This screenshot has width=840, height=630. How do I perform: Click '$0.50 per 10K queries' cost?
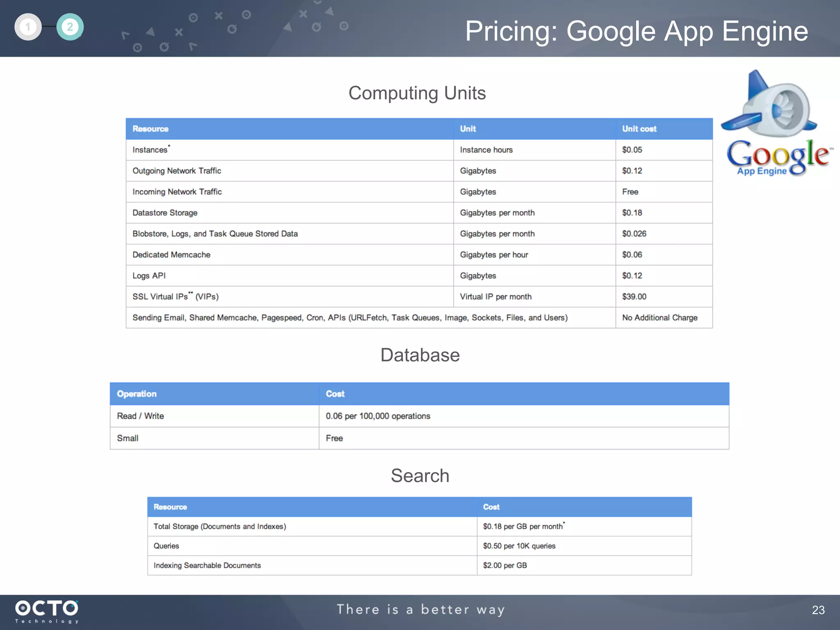519,546
